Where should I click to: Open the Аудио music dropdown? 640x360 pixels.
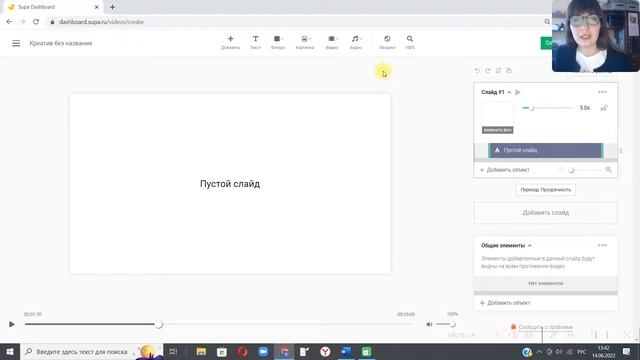tap(356, 42)
